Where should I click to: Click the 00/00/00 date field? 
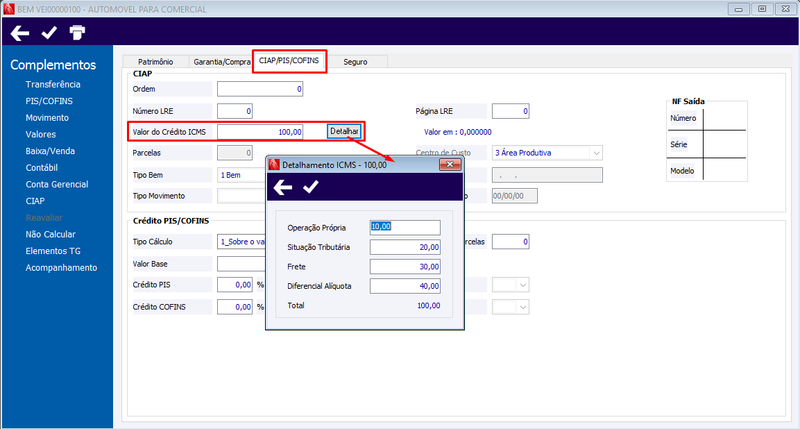click(x=514, y=196)
